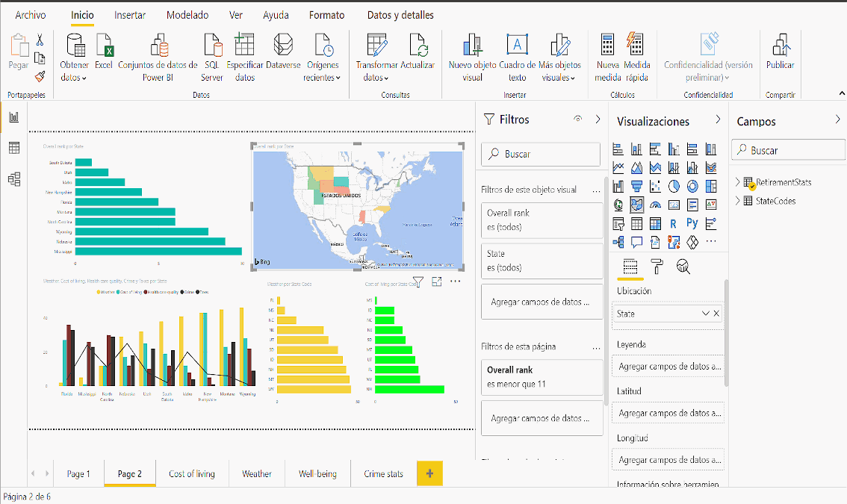This screenshot has width=847, height=504.
Task: Toggle the eye icon in Filtros header
Action: click(x=578, y=119)
